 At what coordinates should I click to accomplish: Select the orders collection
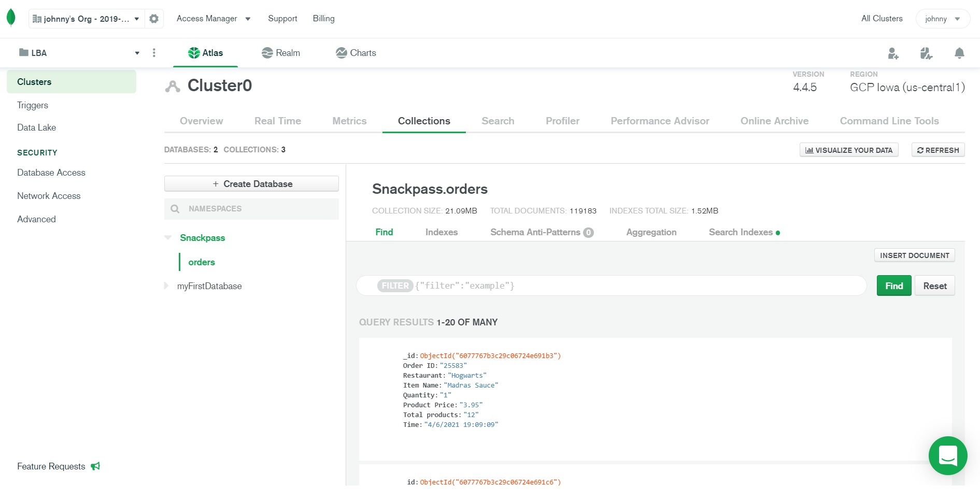tap(202, 262)
